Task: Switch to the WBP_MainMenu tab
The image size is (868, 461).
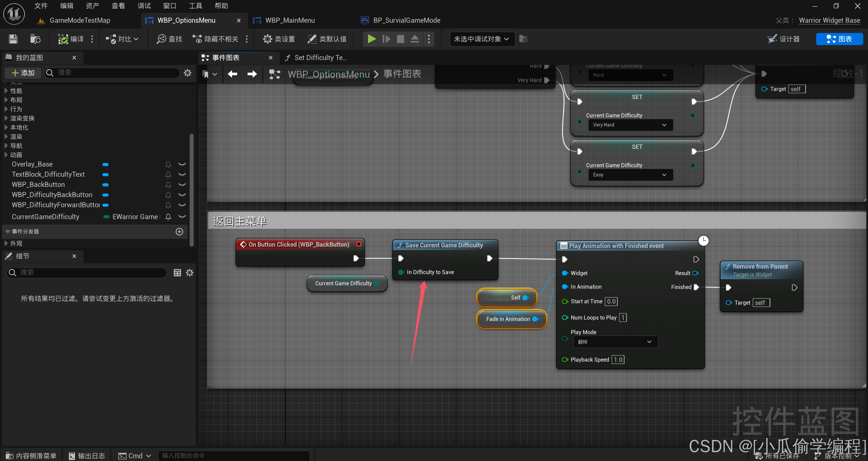Action: [290, 20]
